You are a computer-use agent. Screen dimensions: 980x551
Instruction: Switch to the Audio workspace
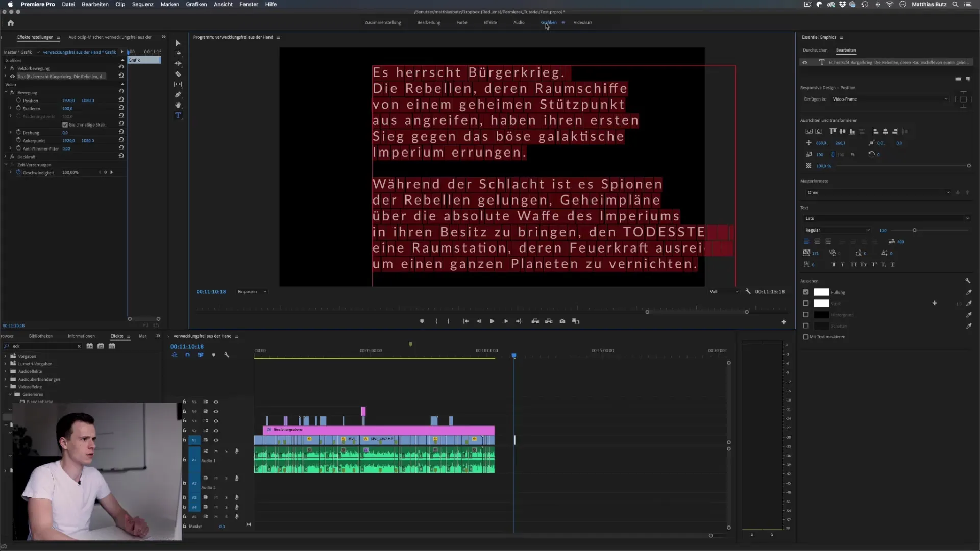coord(519,22)
